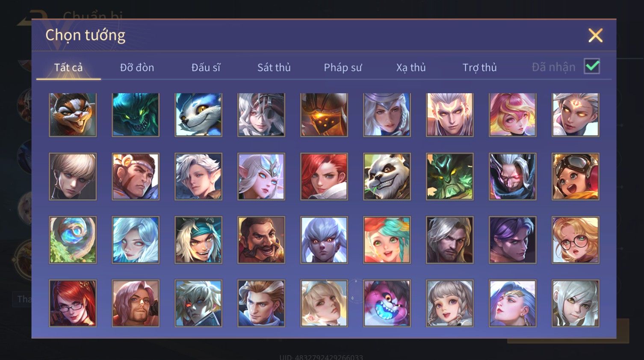Pick the blue wolf hero portrait
Screen dimensions: 644x360
click(198, 115)
